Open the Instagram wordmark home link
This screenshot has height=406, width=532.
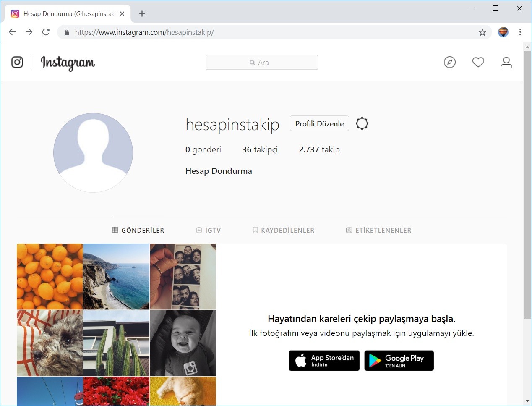tap(68, 63)
